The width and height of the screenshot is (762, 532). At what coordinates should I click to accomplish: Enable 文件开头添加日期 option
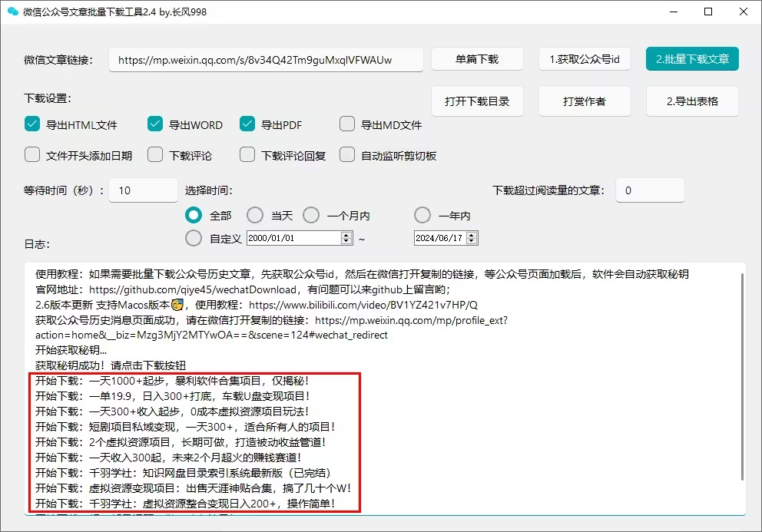(x=32, y=155)
